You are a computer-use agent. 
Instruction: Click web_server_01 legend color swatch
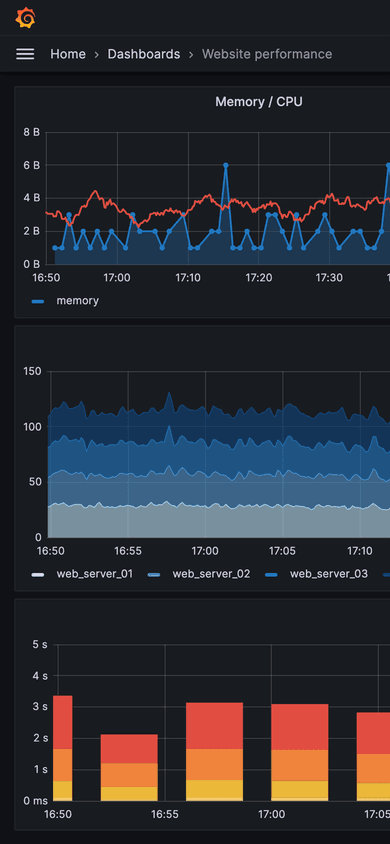pyautogui.click(x=38, y=575)
